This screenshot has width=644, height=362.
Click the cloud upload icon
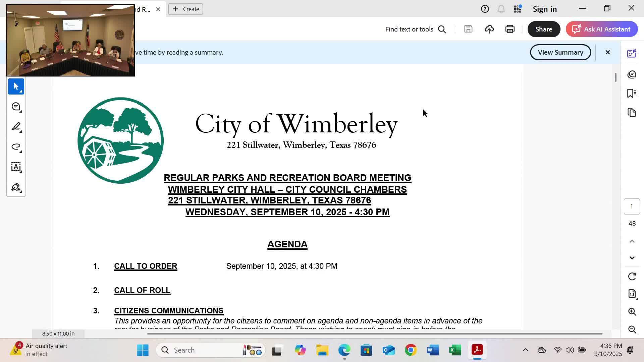pyautogui.click(x=489, y=29)
